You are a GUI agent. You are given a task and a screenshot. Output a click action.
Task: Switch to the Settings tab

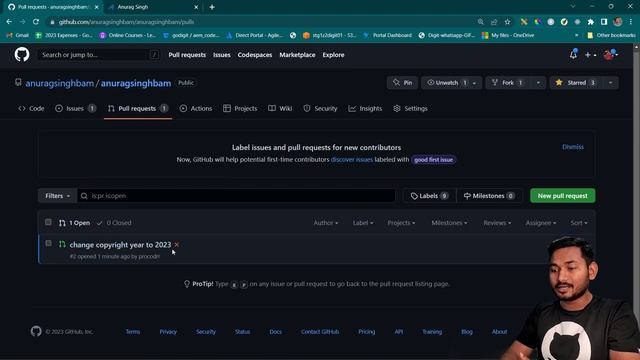tap(410, 108)
